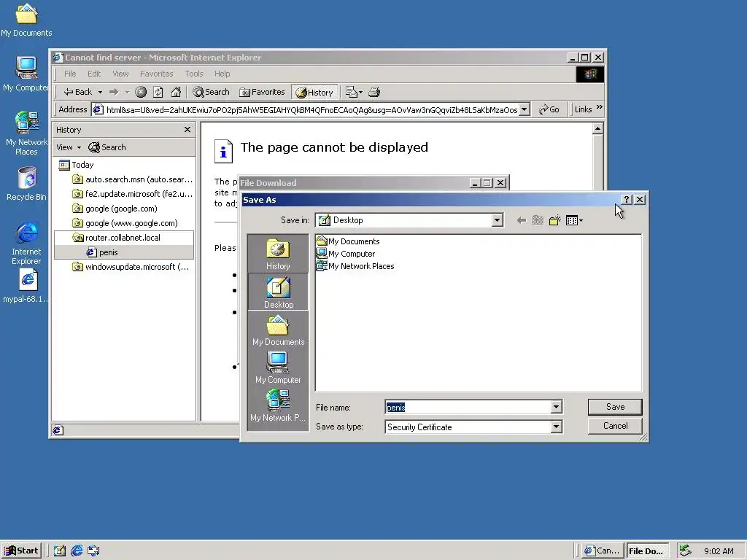Screen dimensions: 747x560
Task: Launch Outlook Express quick launch icon
Action: pos(93,551)
